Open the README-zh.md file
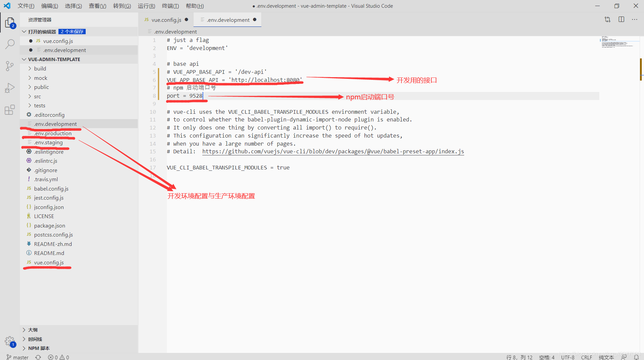The image size is (644, 360). tap(79, 244)
